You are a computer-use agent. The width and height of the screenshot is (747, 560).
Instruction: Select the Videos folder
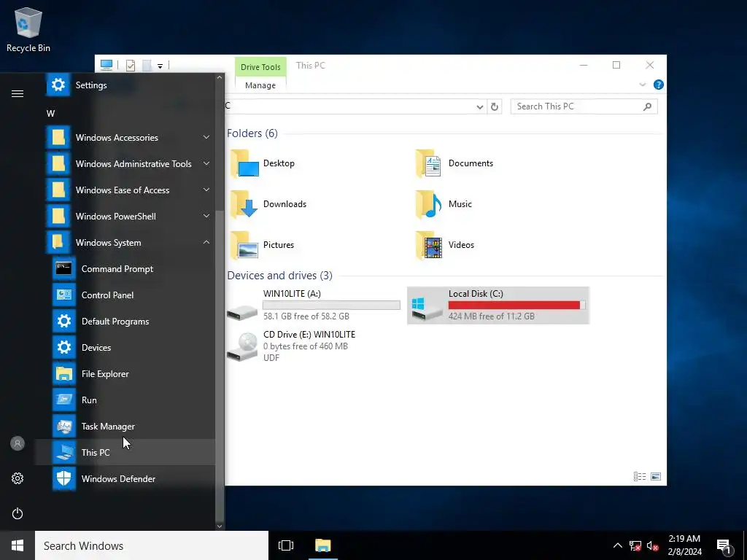point(445,245)
